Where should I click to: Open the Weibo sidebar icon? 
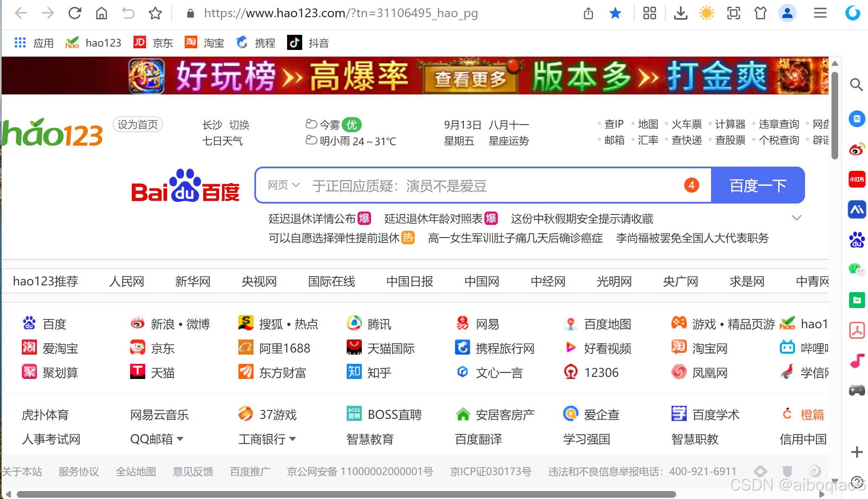857,149
